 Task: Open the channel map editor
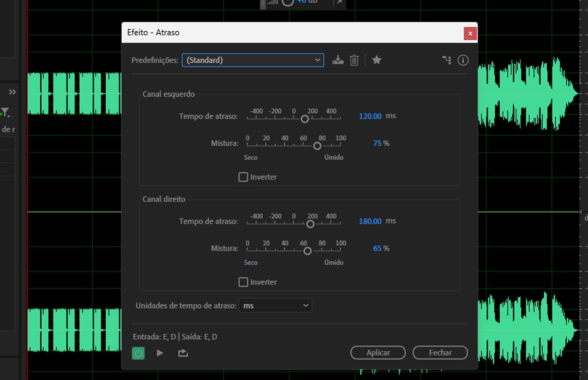pos(446,60)
